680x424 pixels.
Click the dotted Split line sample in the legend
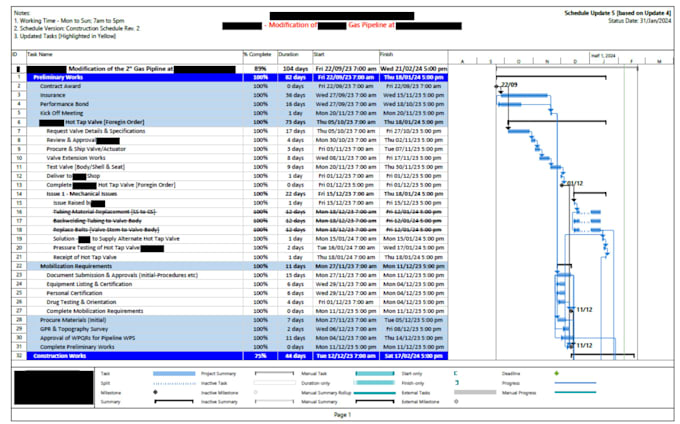point(174,383)
